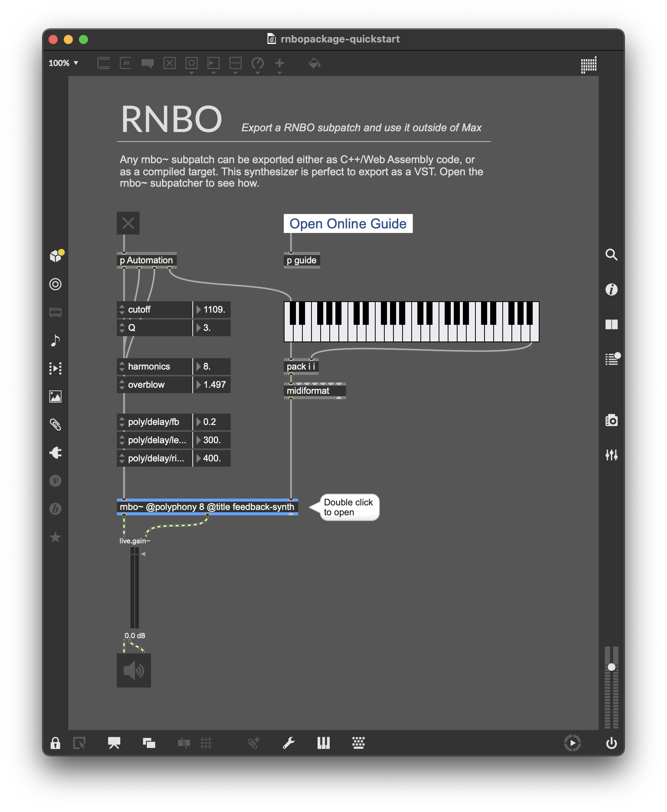Open the paperclip snippets sidebar icon

[55, 424]
